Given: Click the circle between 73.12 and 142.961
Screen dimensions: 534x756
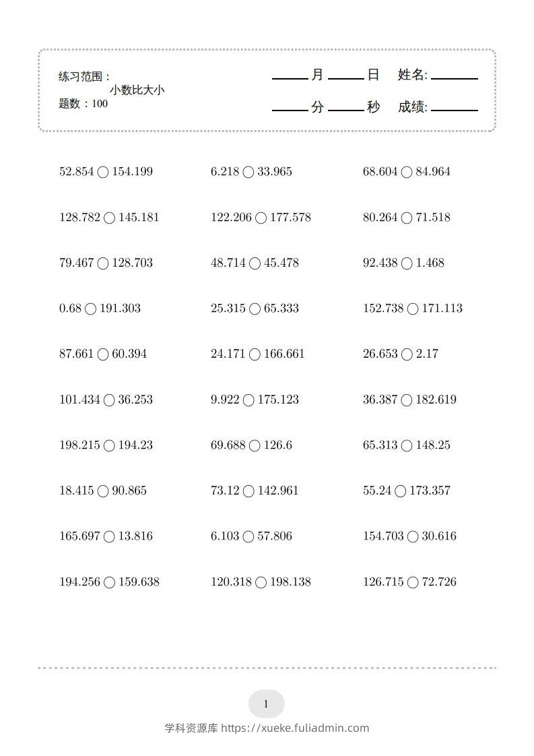Looking at the screenshot, I should 248,491.
